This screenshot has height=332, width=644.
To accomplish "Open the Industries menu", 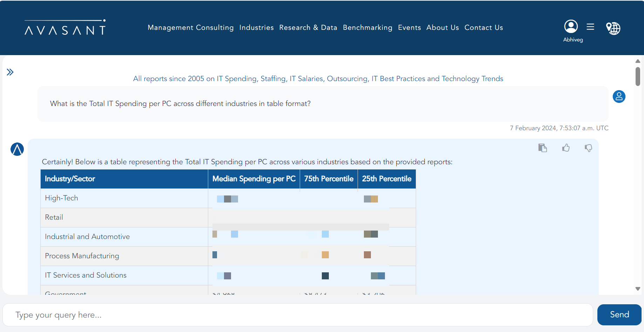I will (x=256, y=27).
